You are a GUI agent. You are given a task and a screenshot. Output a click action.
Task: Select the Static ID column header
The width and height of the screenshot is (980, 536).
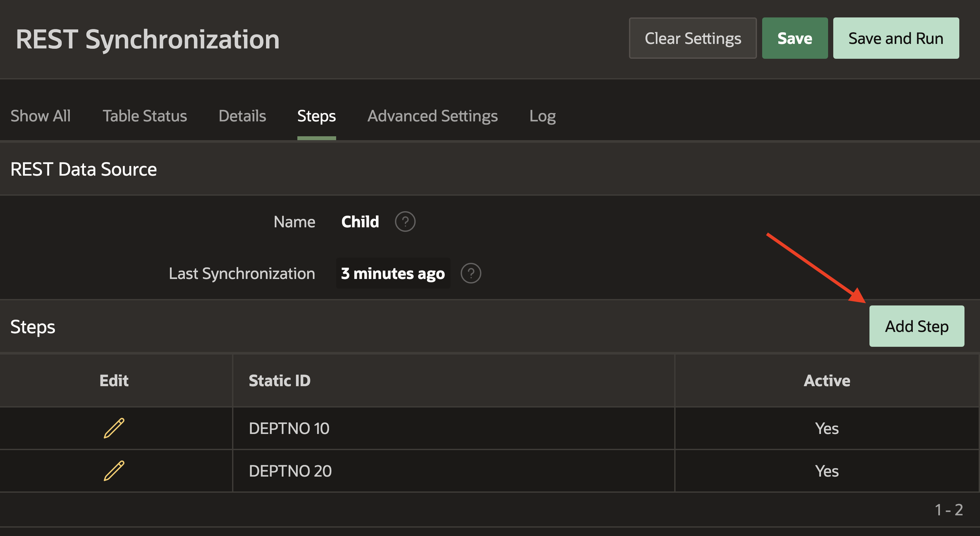point(280,380)
